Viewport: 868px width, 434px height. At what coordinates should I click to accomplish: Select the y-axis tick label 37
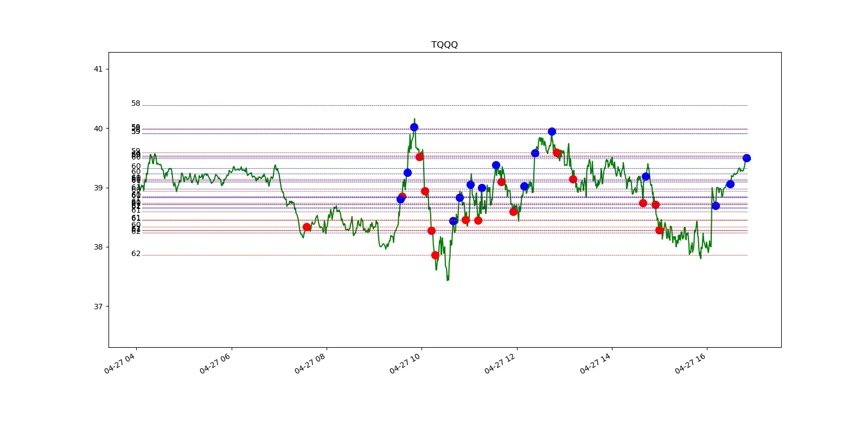[x=98, y=307]
